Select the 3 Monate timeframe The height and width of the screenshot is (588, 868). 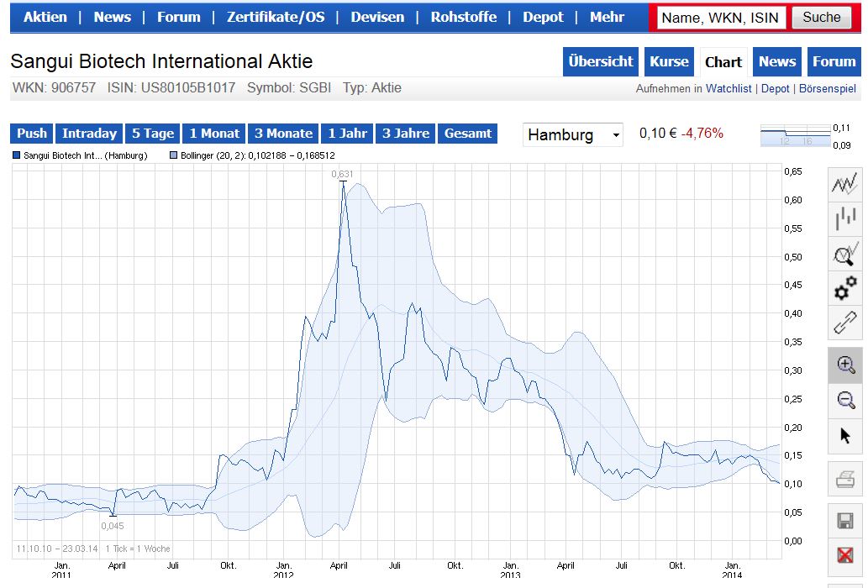point(283,134)
